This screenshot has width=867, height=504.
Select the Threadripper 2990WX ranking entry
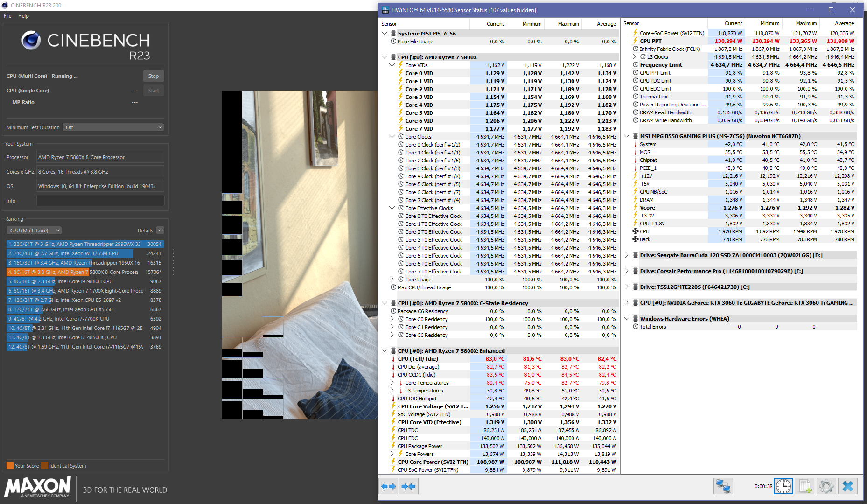tap(85, 244)
